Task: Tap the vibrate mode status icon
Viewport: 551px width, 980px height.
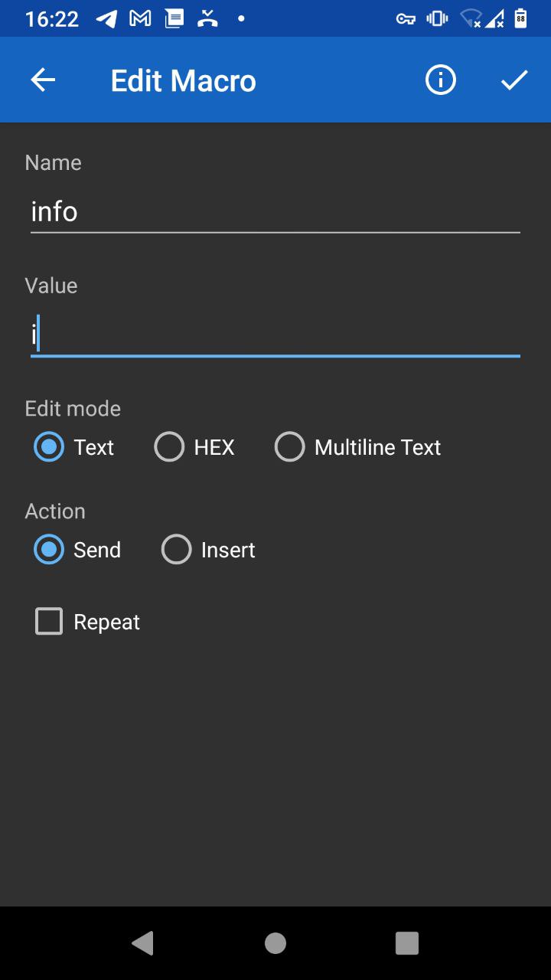Action: click(x=437, y=18)
